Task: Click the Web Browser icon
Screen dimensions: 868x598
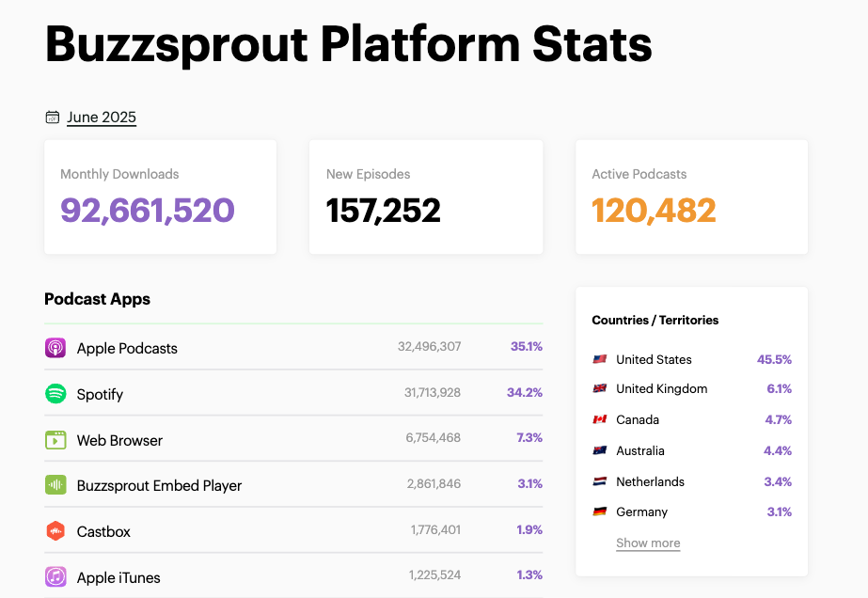Action: (55, 440)
